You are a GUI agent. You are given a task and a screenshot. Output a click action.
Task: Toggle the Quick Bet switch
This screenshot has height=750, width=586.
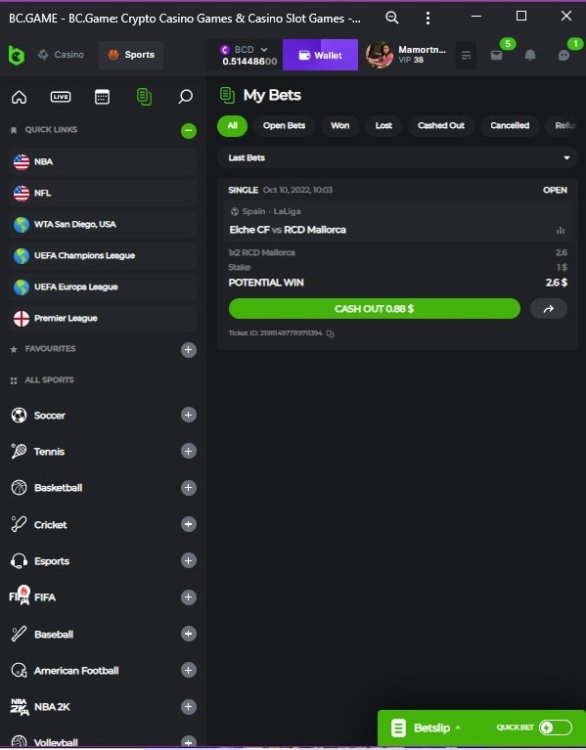click(555, 728)
